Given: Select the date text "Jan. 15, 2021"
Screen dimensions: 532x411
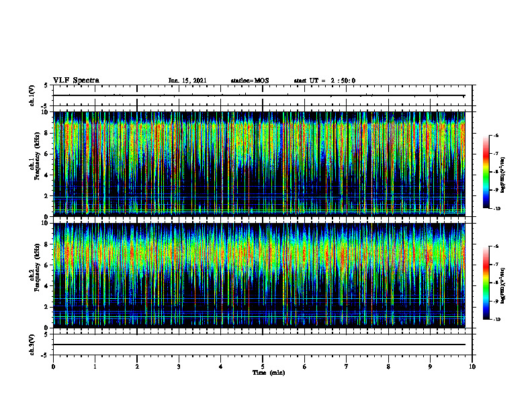Looking at the screenshot, I should point(187,81).
